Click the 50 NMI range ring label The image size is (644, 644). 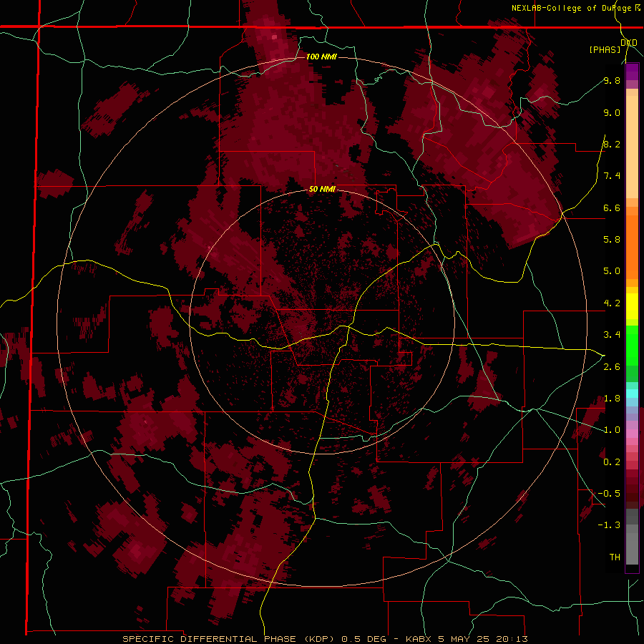tap(322, 190)
